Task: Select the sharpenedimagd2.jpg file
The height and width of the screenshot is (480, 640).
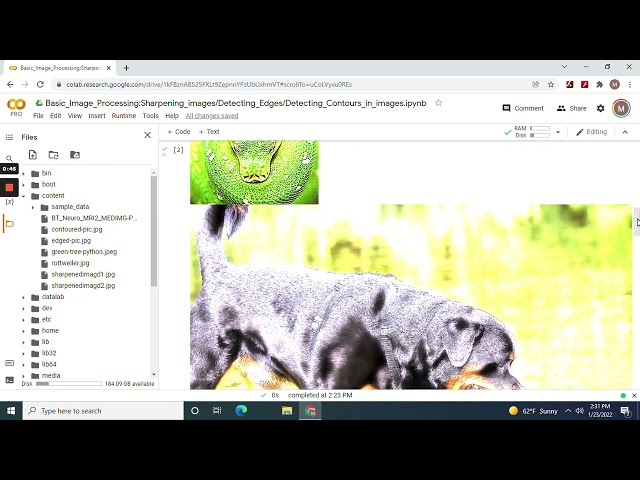Action: (83, 286)
